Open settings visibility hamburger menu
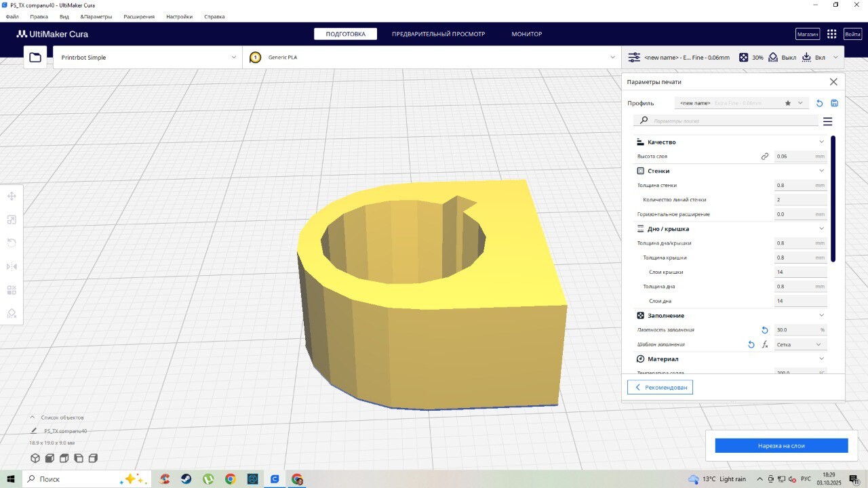Image resolution: width=868 pixels, height=488 pixels. [827, 121]
